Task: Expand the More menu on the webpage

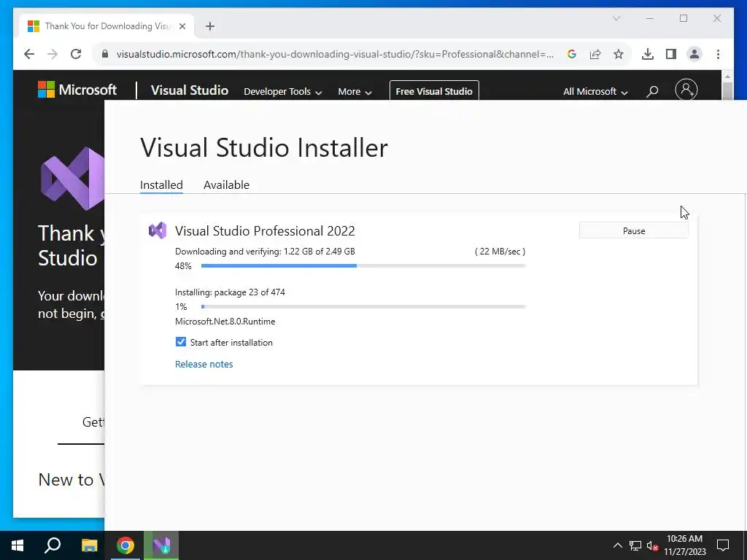Action: pyautogui.click(x=355, y=91)
